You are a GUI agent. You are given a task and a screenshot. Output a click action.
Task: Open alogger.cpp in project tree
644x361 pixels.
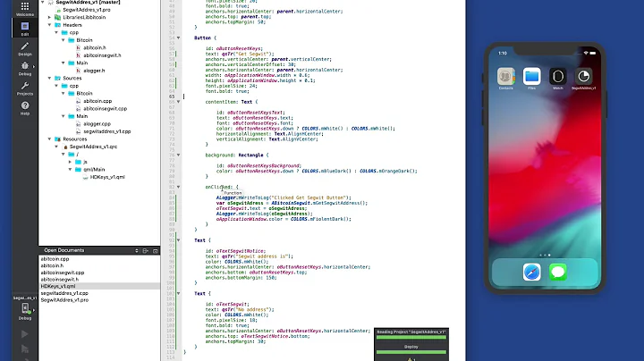point(97,124)
